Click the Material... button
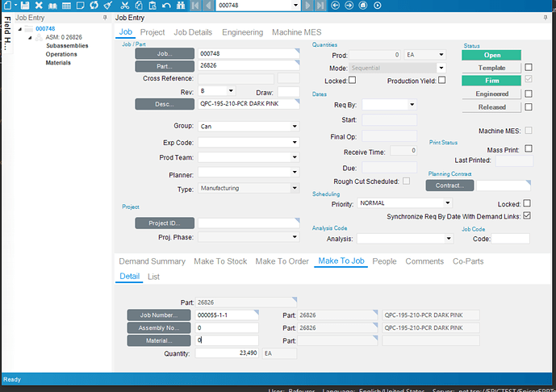The width and height of the screenshot is (556, 392). coord(159,340)
